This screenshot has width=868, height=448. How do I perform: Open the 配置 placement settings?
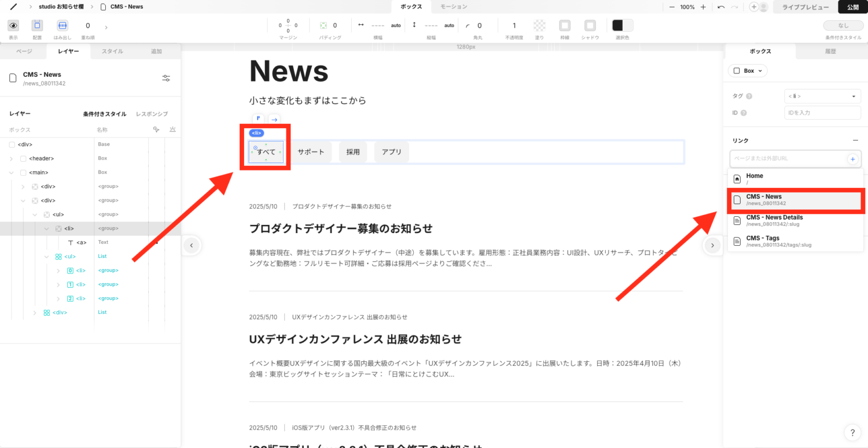coord(36,26)
